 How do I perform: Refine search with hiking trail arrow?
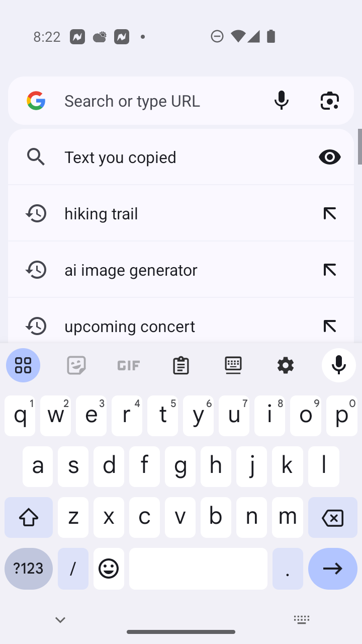coord(330,213)
